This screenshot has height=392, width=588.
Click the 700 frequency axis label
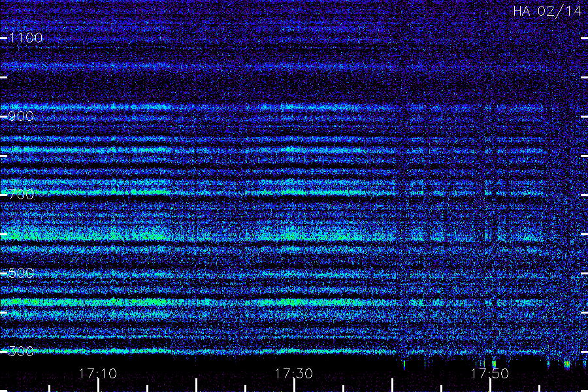pyautogui.click(x=21, y=195)
